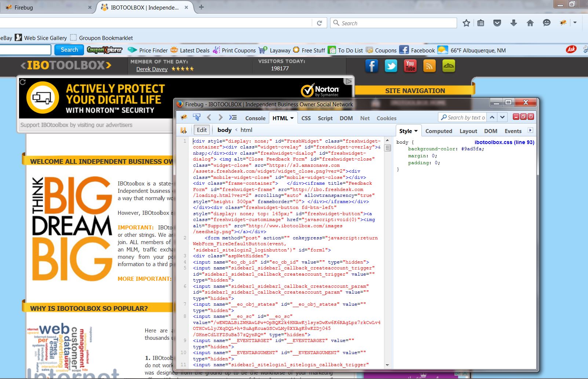
Task: Show more side panels arrow after Events
Action: [x=530, y=130]
